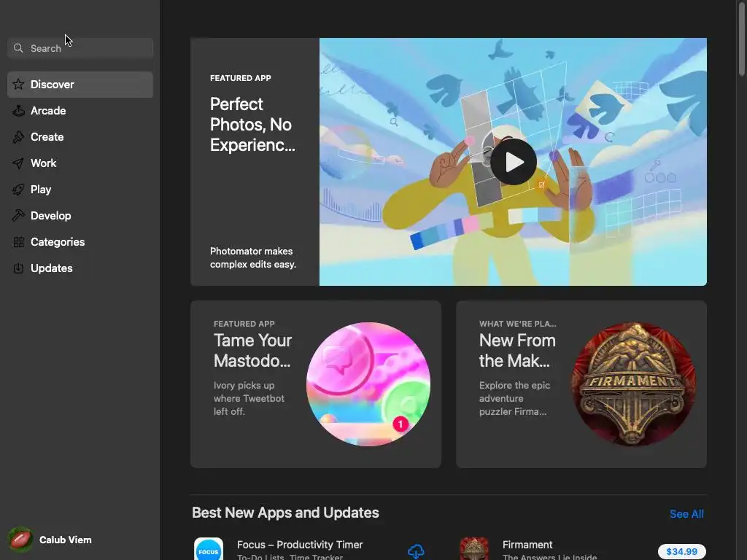This screenshot has width=747, height=560.
Task: Click the vertical scrollbar thumb
Action: tap(742, 38)
